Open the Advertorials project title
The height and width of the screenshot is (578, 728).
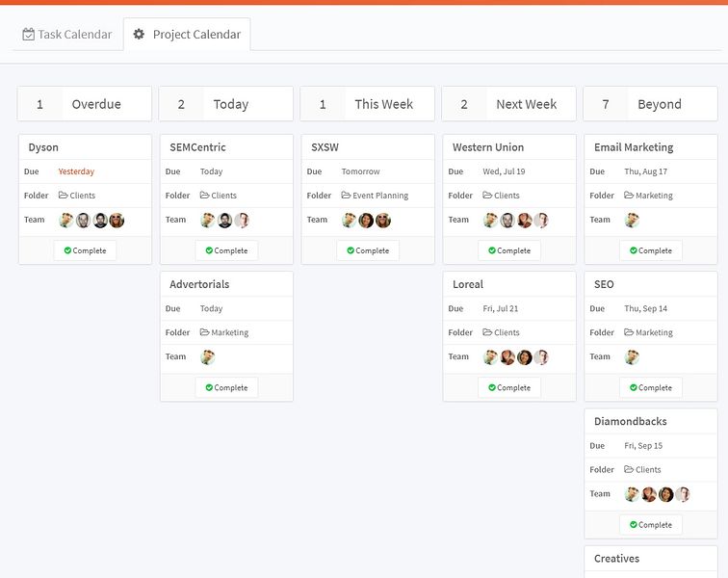tap(199, 284)
